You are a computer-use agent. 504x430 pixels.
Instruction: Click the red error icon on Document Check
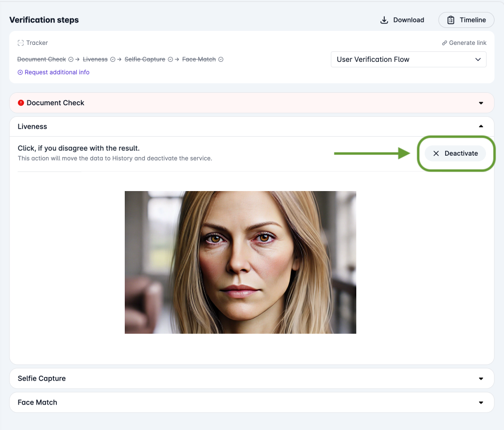pos(21,103)
